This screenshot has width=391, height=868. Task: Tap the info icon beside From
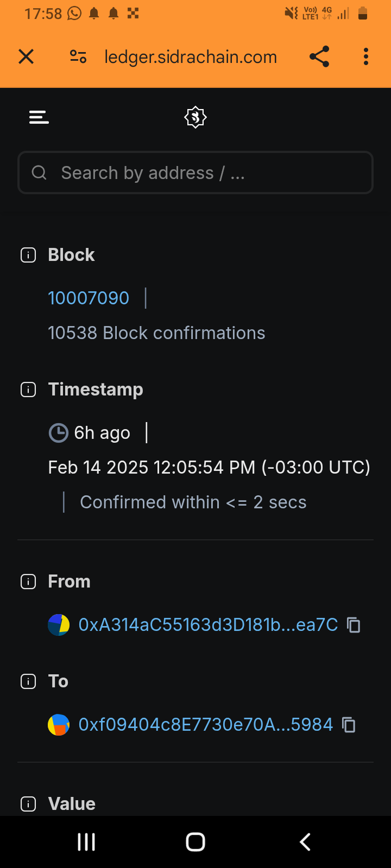point(28,582)
